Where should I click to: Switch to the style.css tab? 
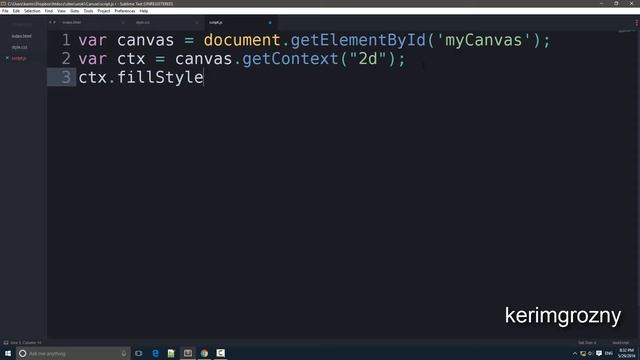142,22
